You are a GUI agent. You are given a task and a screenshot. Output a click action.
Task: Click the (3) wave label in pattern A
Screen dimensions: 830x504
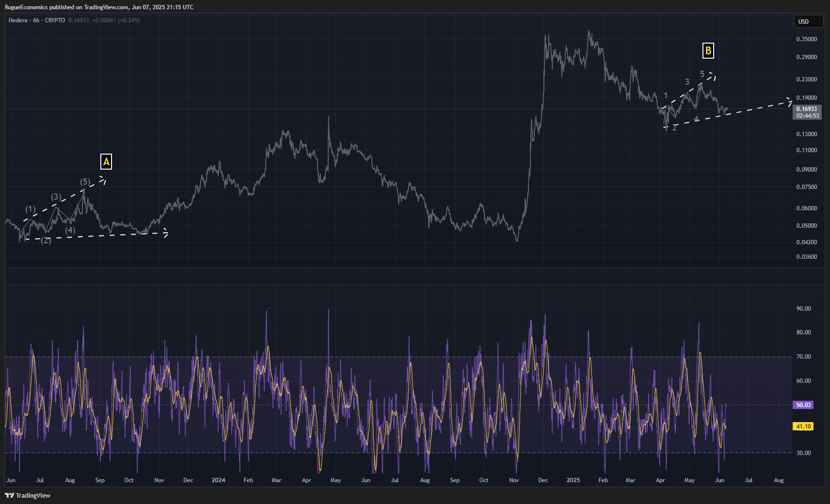click(x=56, y=197)
